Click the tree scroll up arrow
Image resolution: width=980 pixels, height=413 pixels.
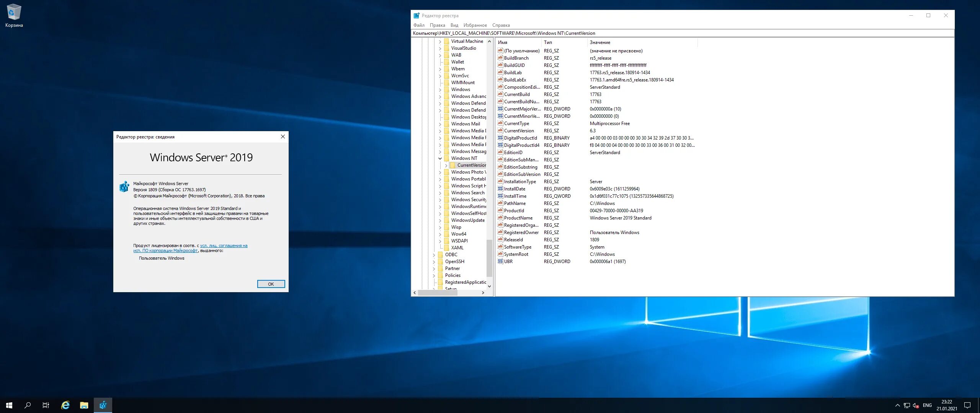[489, 41]
